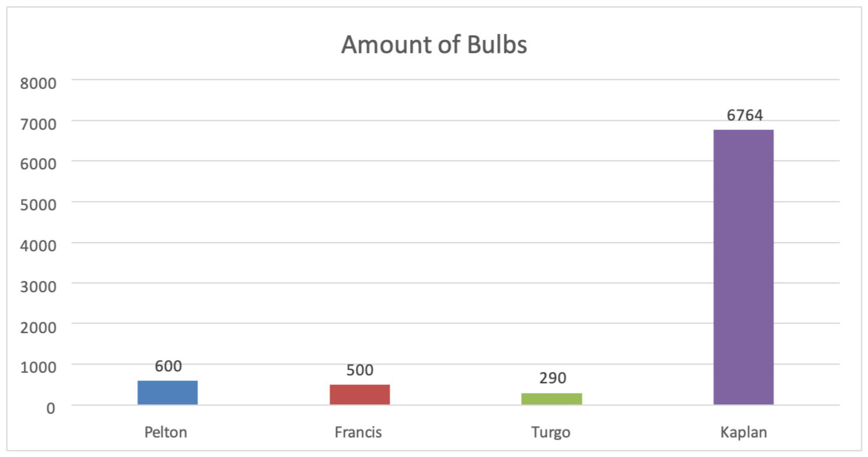Click the chart title Amount of Bulbs
The height and width of the screenshot is (457, 868).
point(434,45)
